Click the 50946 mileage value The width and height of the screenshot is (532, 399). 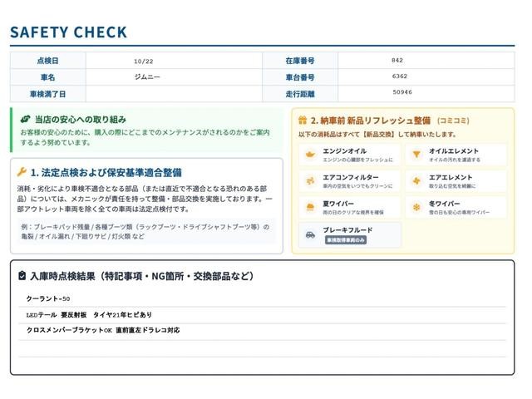[x=402, y=92]
